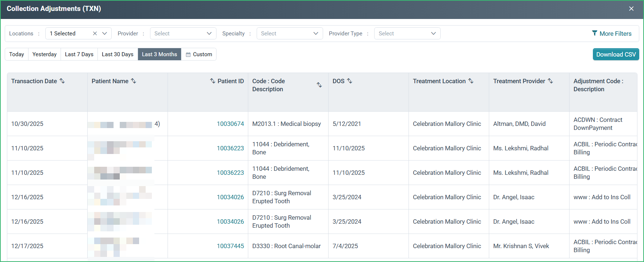This screenshot has width=644, height=262.
Task: Open More Filters funnel option
Action: [x=612, y=34]
